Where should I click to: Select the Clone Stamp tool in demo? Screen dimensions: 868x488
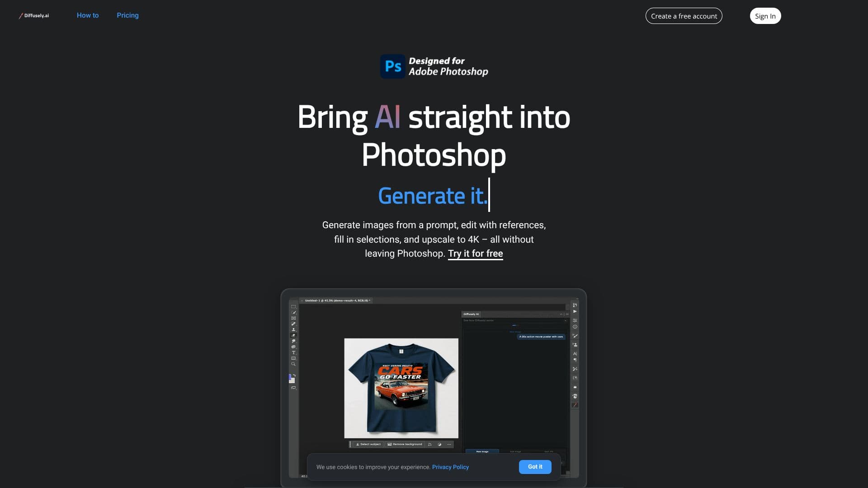click(x=293, y=329)
